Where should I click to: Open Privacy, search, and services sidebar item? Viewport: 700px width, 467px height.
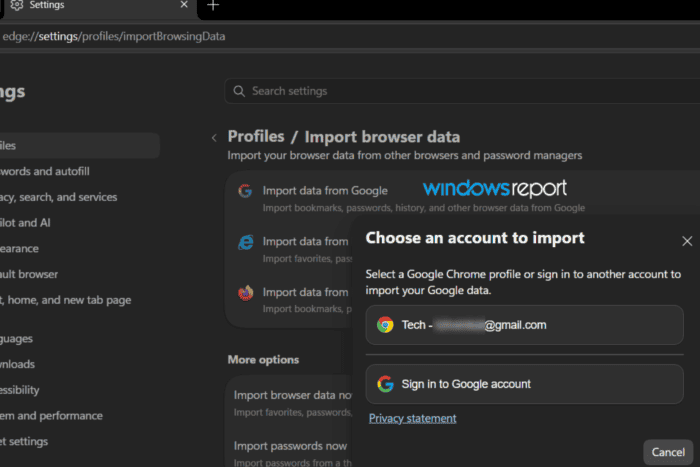coord(58,197)
